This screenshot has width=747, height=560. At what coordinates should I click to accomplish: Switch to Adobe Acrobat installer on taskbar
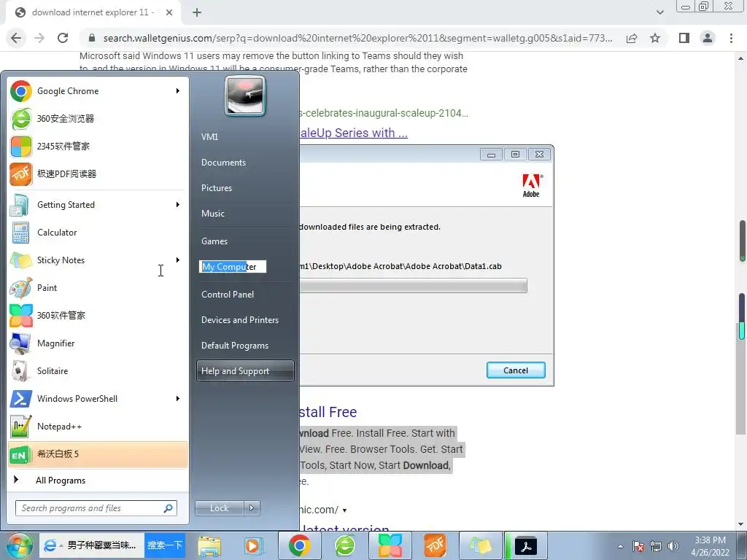click(526, 546)
